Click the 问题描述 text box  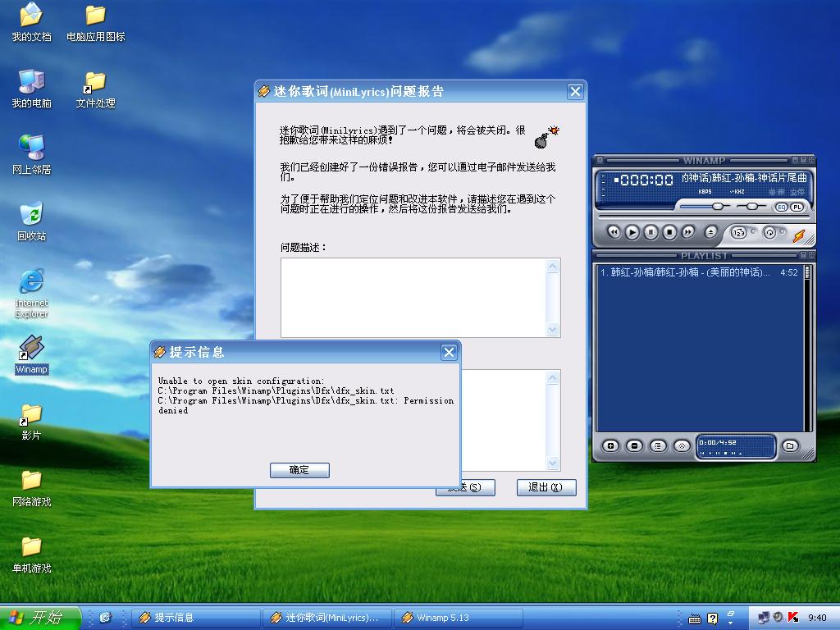pos(414,297)
